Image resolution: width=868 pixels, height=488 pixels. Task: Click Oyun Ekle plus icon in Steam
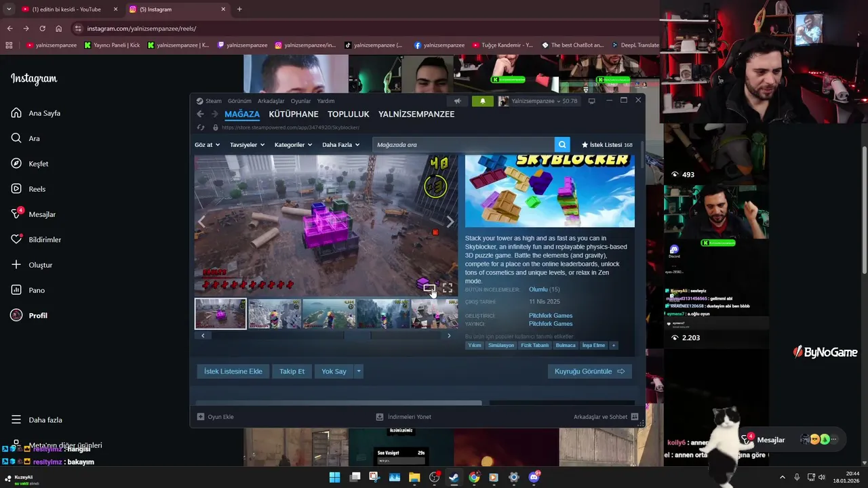click(x=201, y=417)
